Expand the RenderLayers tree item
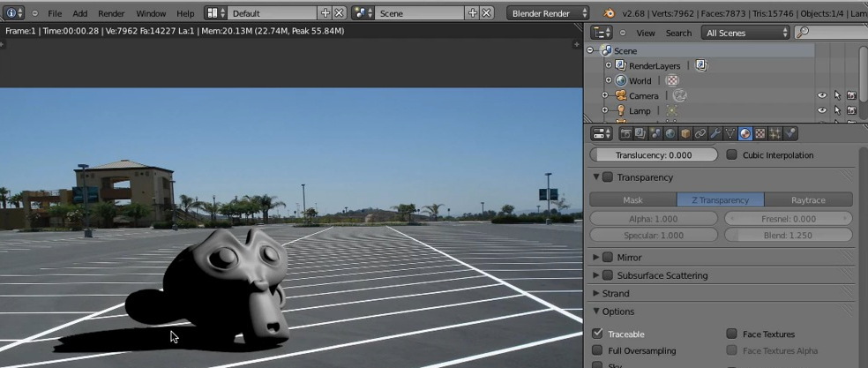The image size is (868, 368). pyautogui.click(x=609, y=65)
